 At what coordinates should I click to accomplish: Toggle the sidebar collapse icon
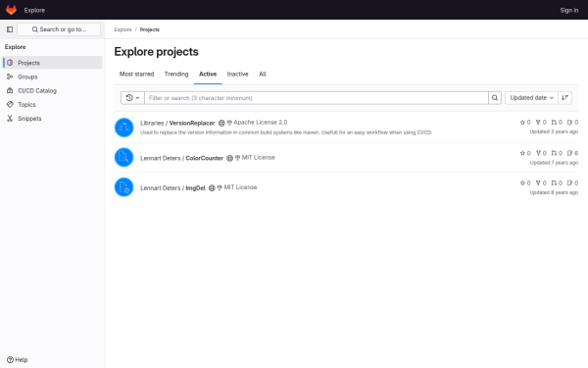(x=10, y=29)
